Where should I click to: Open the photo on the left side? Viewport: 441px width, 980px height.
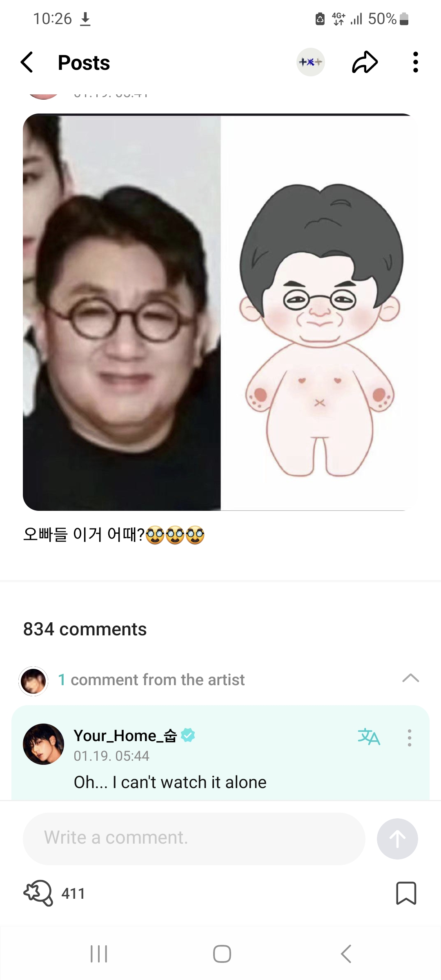tap(122, 312)
